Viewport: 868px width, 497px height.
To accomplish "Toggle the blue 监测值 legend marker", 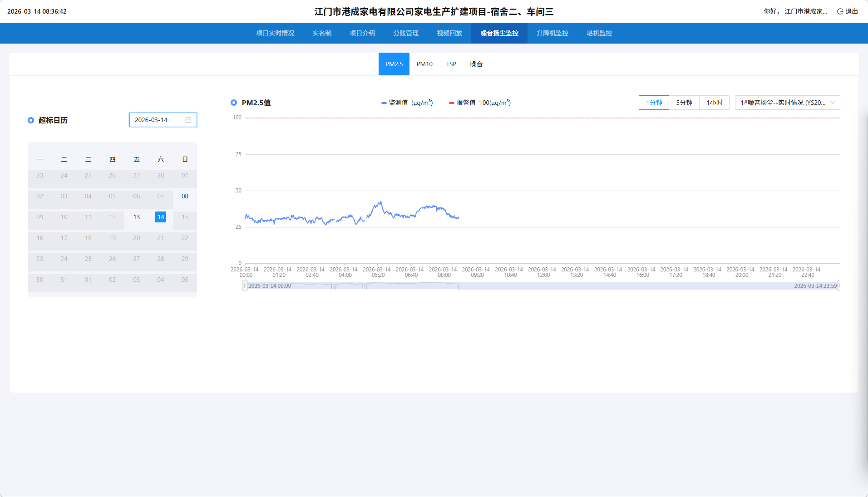I will (384, 103).
